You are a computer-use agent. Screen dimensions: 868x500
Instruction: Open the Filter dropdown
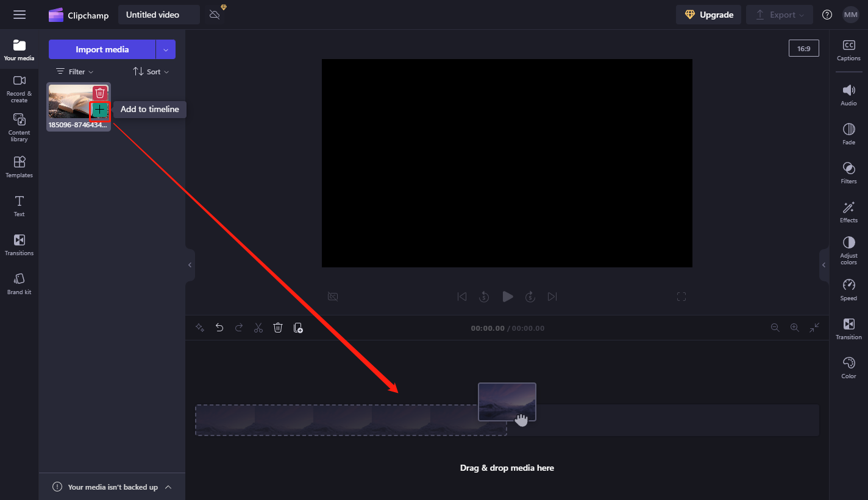click(x=75, y=72)
